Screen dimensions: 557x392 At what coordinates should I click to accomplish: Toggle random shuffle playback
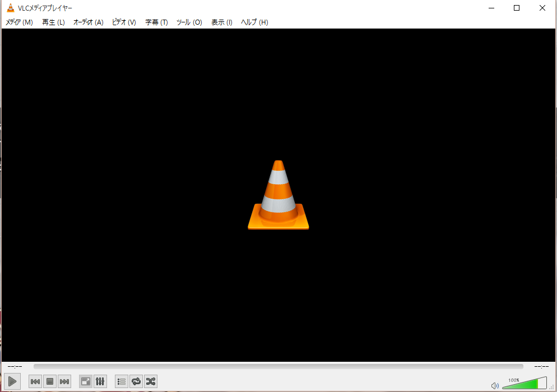151,381
